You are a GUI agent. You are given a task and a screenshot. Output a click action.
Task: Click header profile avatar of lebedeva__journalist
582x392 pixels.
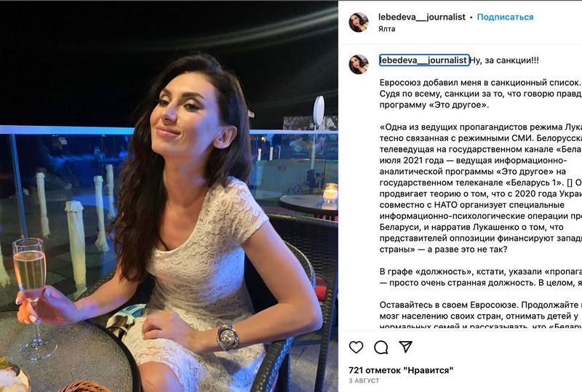point(359,23)
